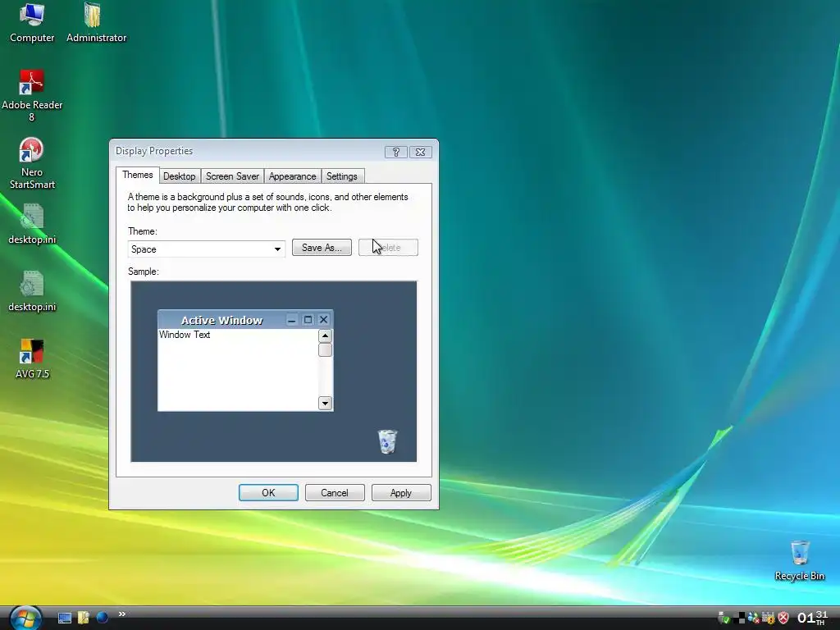Click the Show Desktop quick launch icon
The image size is (840, 630).
64,618
